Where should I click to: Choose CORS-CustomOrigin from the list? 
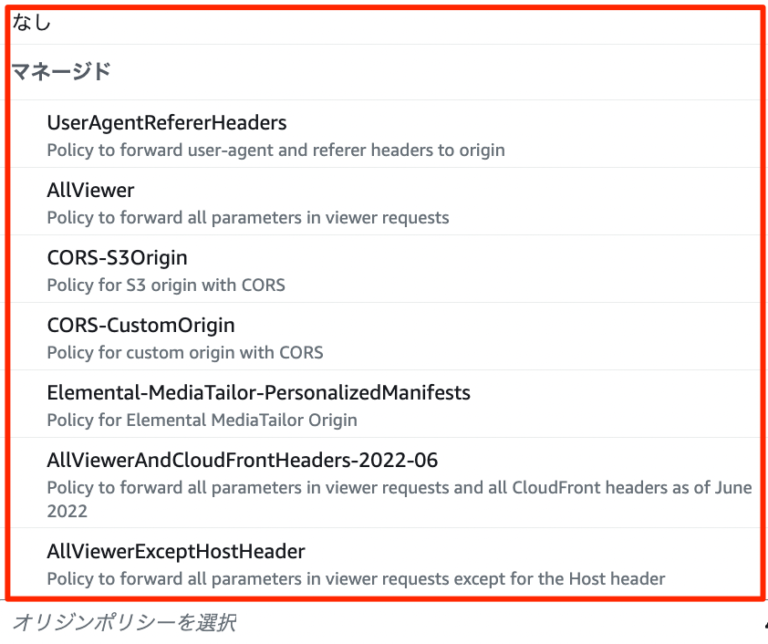384,336
